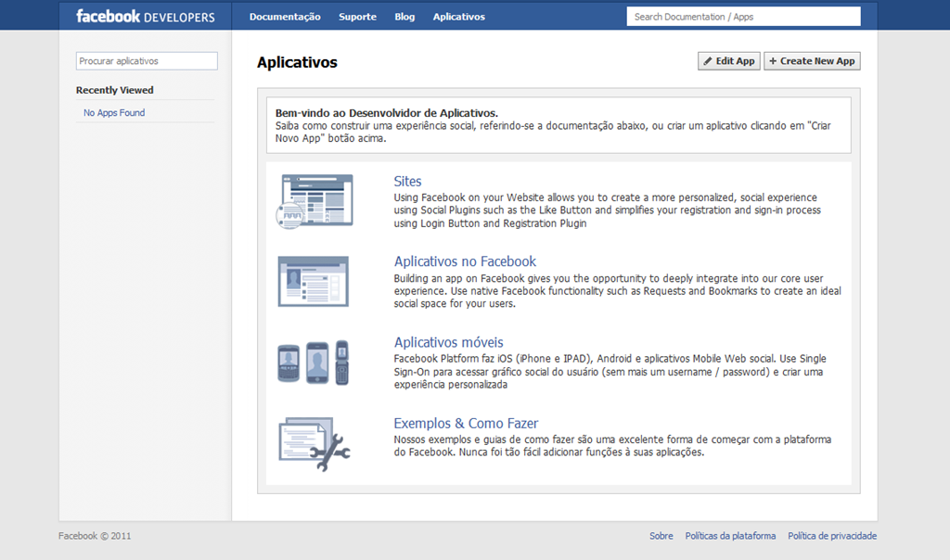This screenshot has width=950, height=560.
Task: Click the pencil icon in Edit App
Action: (x=708, y=61)
